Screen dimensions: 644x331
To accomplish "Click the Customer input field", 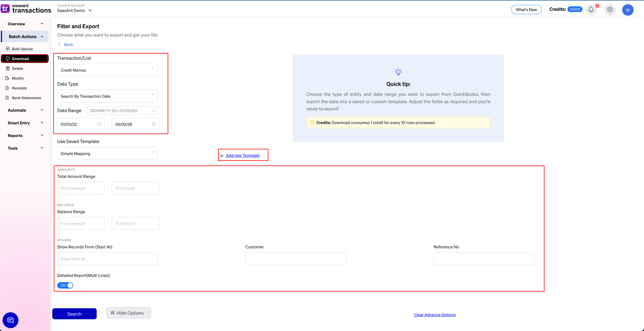I will click(296, 259).
